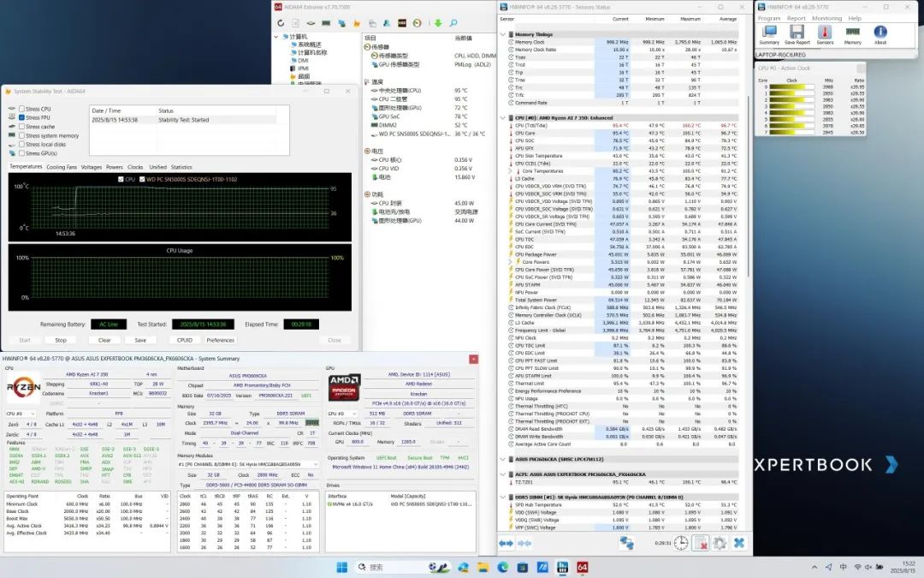Switch to the Voltages tab
This screenshot has height=578, width=924.
click(x=92, y=168)
